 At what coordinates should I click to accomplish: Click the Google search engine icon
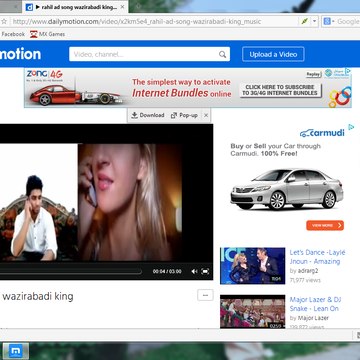click(327, 22)
